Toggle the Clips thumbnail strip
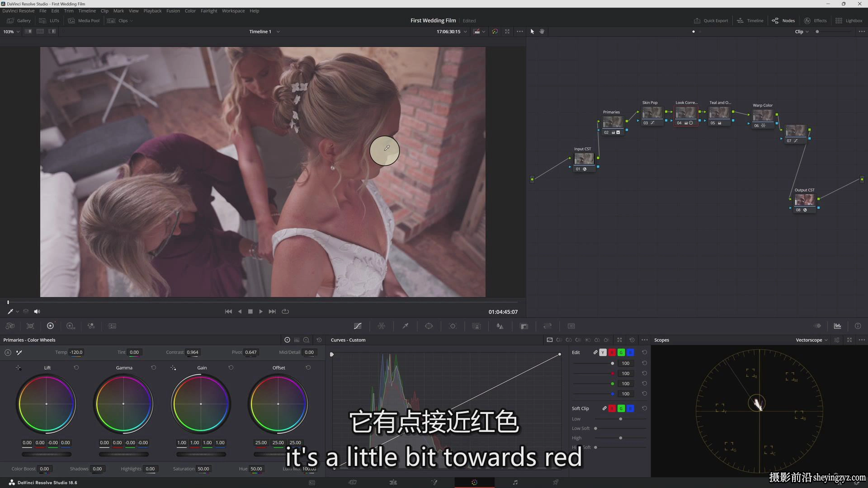 [x=118, y=20]
